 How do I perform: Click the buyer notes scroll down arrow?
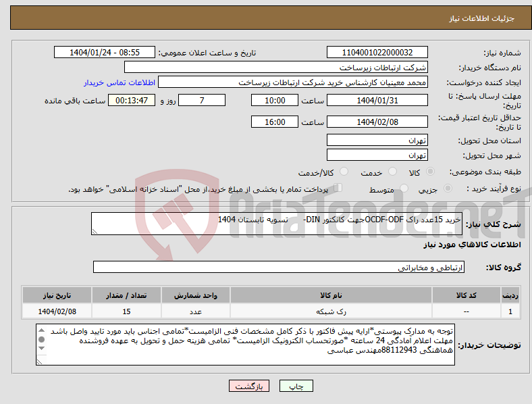click(x=41, y=349)
